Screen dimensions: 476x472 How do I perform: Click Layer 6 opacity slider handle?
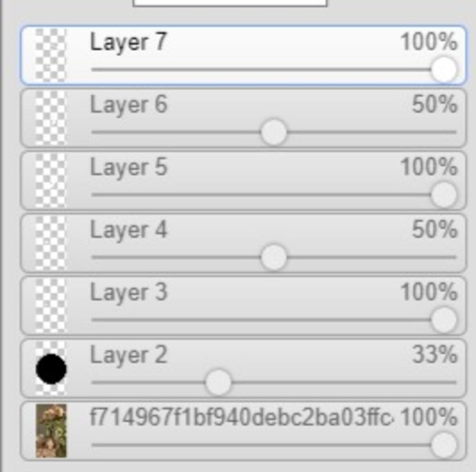click(x=273, y=132)
